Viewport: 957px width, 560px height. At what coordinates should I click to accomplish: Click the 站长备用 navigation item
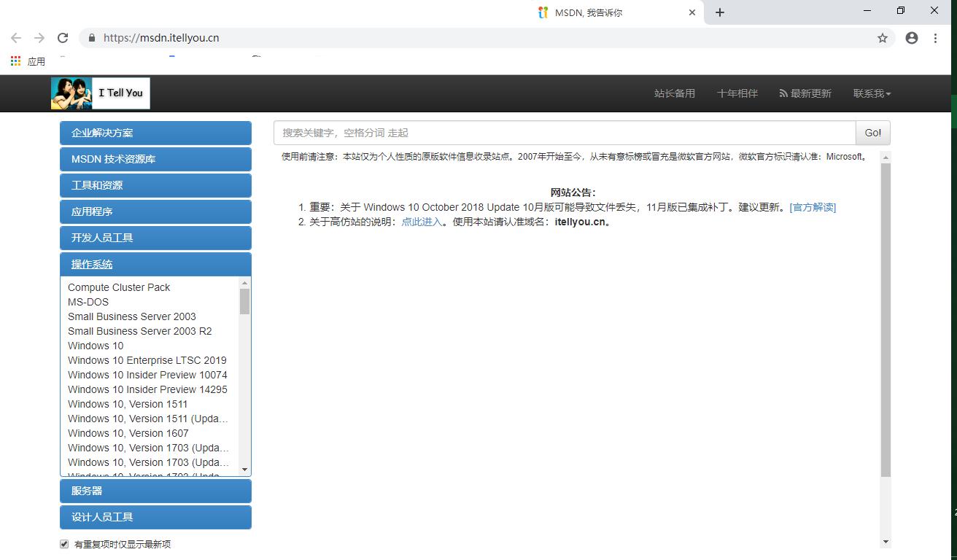675,93
